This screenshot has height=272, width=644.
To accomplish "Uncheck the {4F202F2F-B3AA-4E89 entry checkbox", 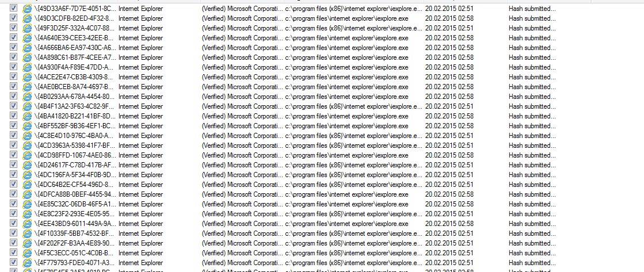I will tap(14, 243).
